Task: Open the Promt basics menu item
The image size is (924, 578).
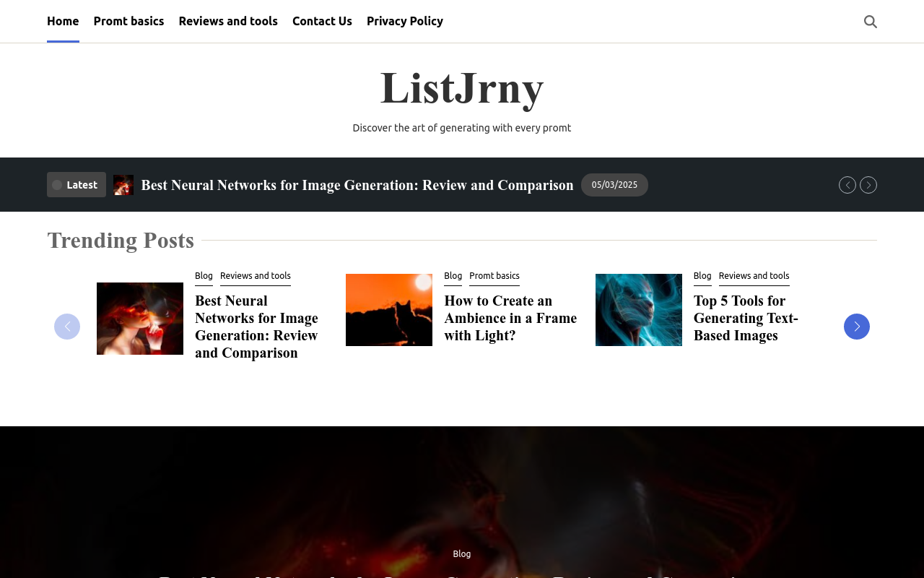Action: (x=128, y=21)
